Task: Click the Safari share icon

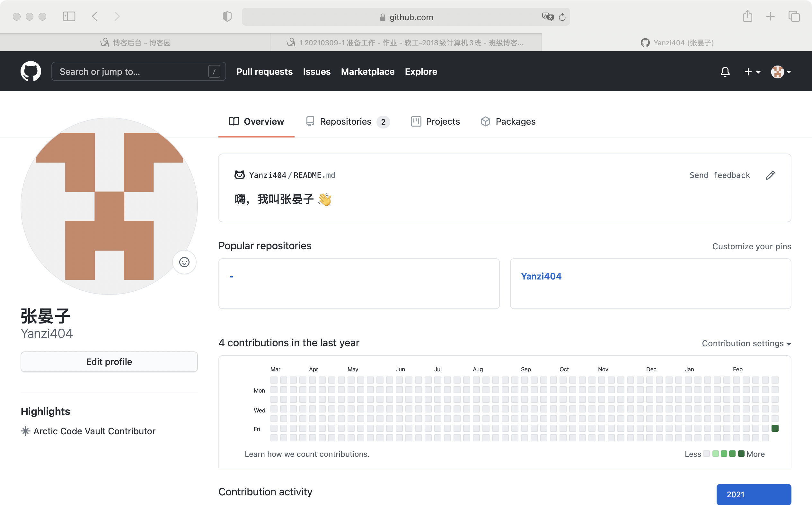Action: pos(747,16)
